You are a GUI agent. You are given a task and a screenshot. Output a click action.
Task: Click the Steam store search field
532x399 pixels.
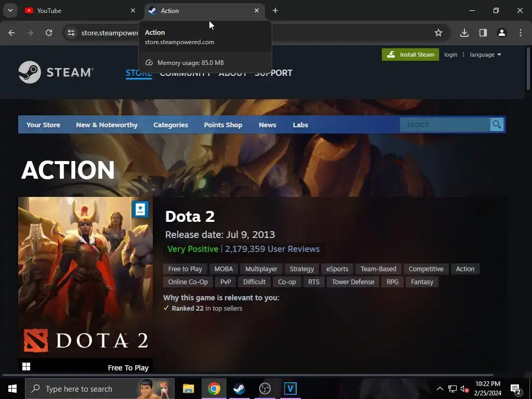(445, 125)
